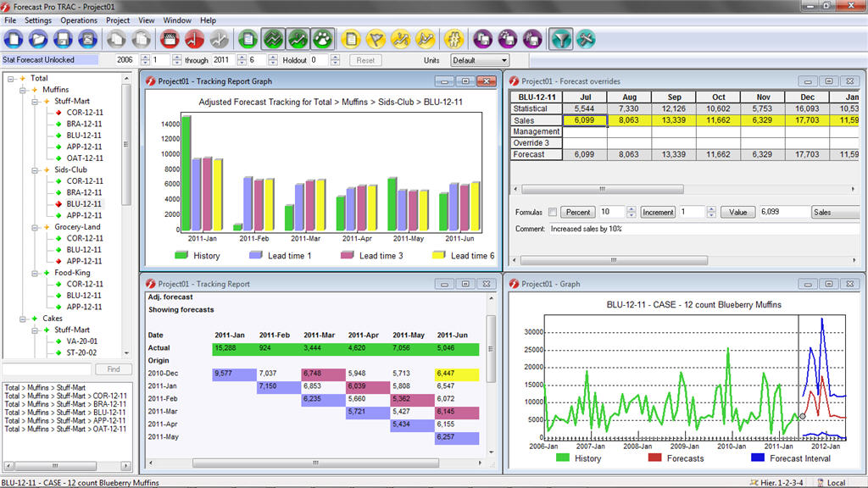Viewport: 868px width, 488px height.
Task: Open the Sales dropdown in Forecast overrides
Action: [x=835, y=213]
